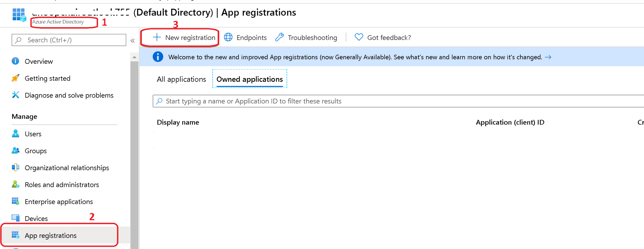Focus the Search (Ctrl+/) box
The height and width of the screenshot is (249, 644).
pos(69,40)
